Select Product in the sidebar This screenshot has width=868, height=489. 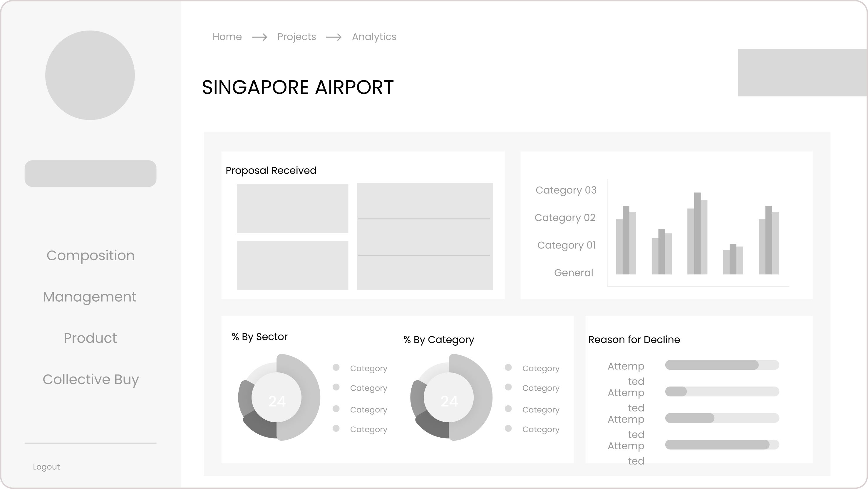tap(90, 338)
